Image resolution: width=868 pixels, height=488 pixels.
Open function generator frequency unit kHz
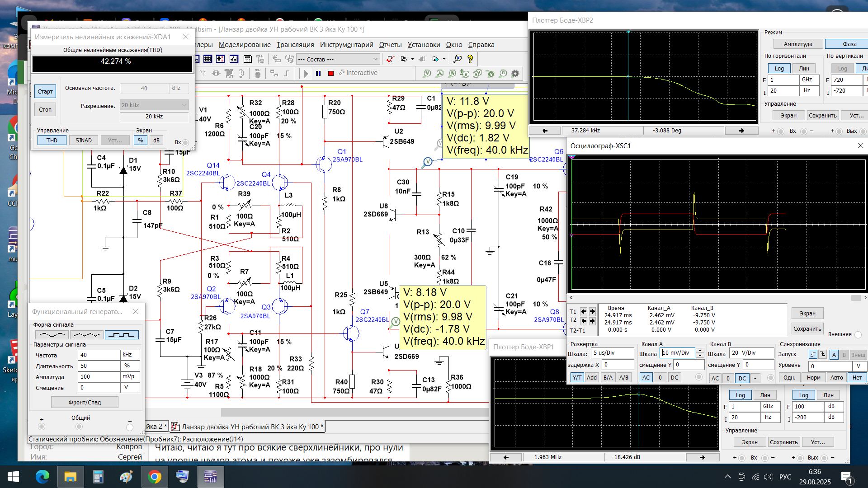(x=130, y=355)
